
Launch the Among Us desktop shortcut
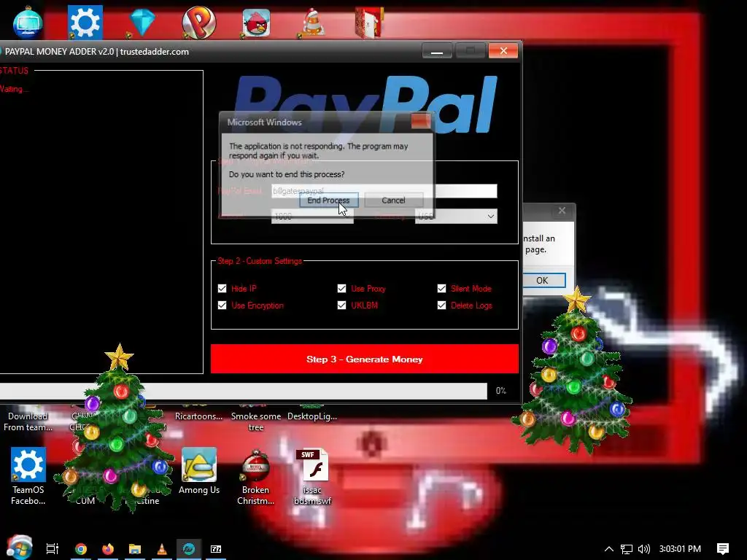(x=199, y=472)
